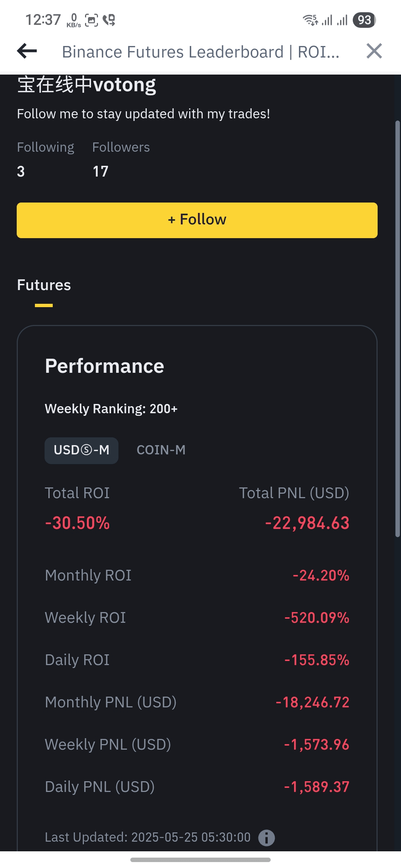Tap the Weekly Ranking: 200+ text
The image size is (401, 868).
click(x=111, y=409)
